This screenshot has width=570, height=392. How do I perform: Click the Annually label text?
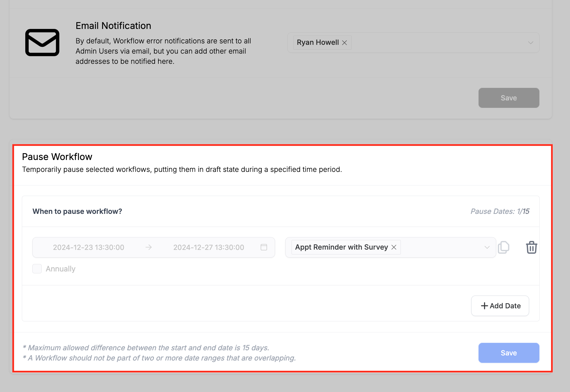pyautogui.click(x=60, y=269)
